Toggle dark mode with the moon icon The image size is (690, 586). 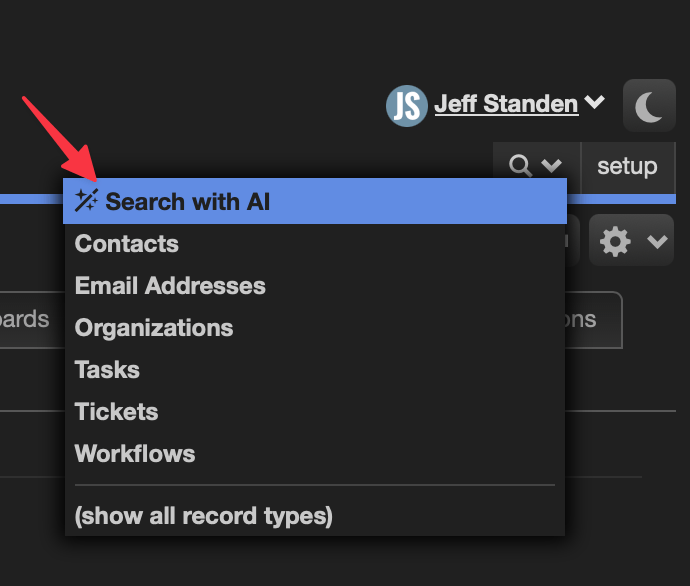649,106
